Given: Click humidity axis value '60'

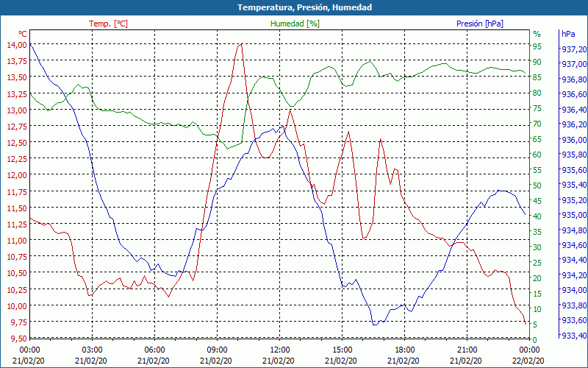Looking at the screenshot, I should 537,155.
